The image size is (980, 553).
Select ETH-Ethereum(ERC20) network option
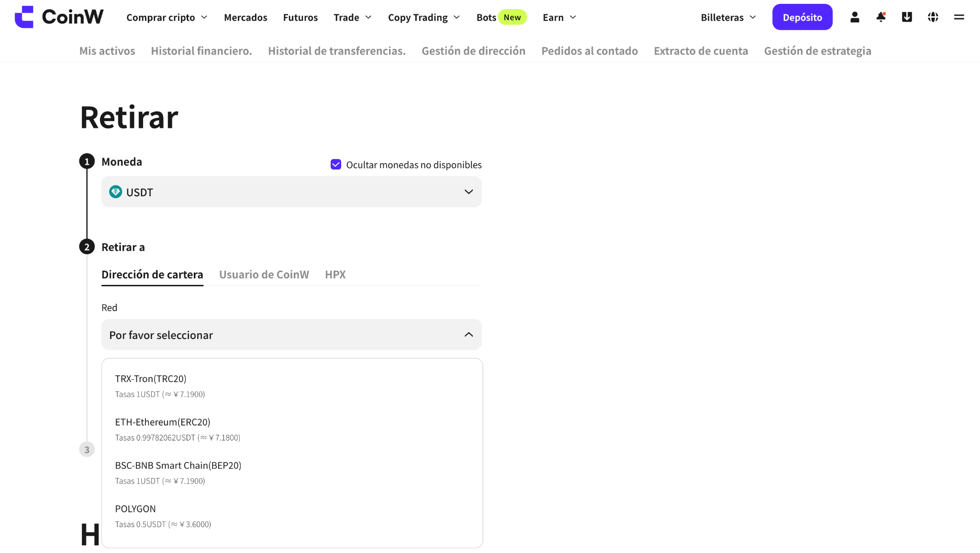pos(292,429)
